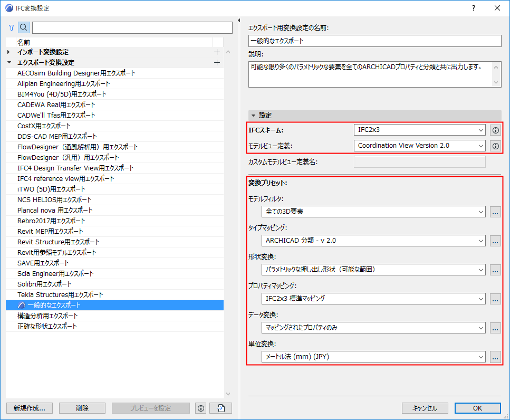Screen dimensions: 510x420
Task: Click the import-from-file icon next to the info button
Action: [220, 408]
